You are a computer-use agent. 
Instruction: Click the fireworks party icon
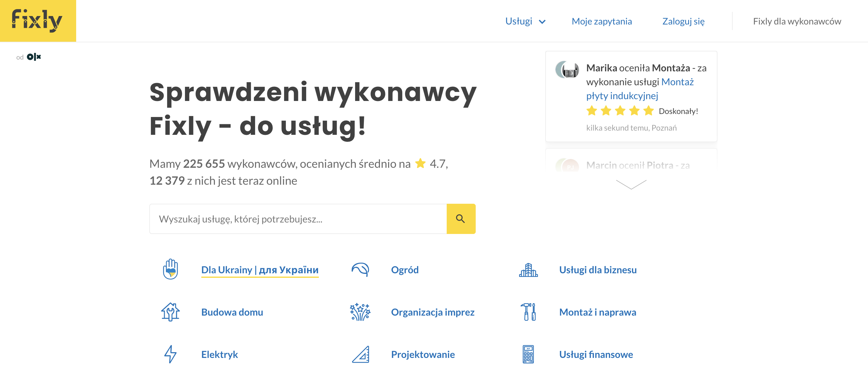[360, 312]
